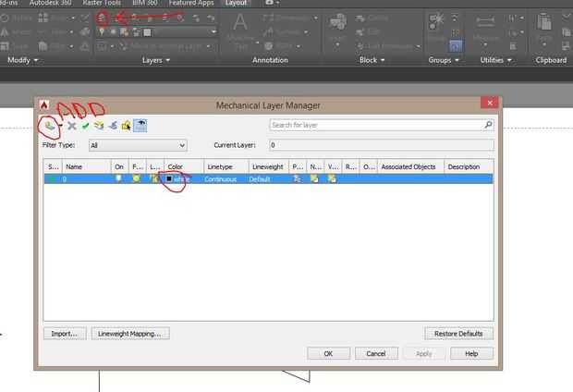Click the lightbulb icon in ribbon layer dropdown
This screenshot has width=573, height=392.
click(102, 32)
